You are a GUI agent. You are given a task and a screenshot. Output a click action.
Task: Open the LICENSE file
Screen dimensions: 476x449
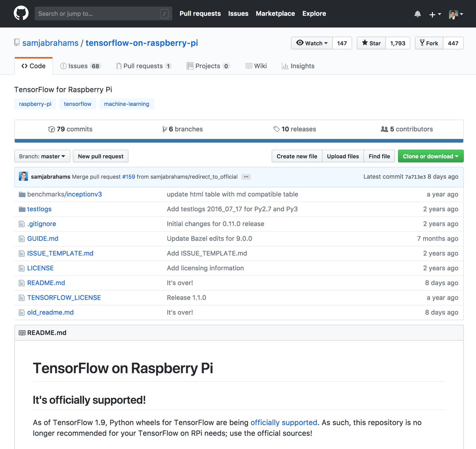tap(40, 268)
